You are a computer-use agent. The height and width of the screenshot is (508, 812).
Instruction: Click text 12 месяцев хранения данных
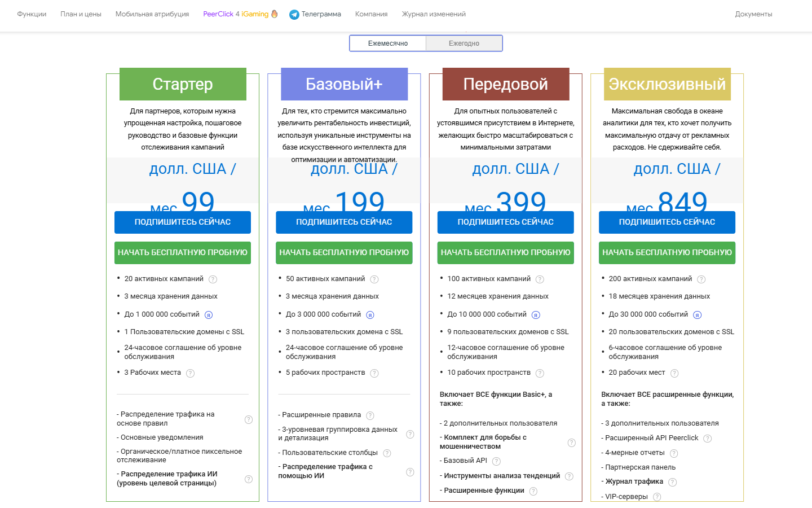[498, 296]
